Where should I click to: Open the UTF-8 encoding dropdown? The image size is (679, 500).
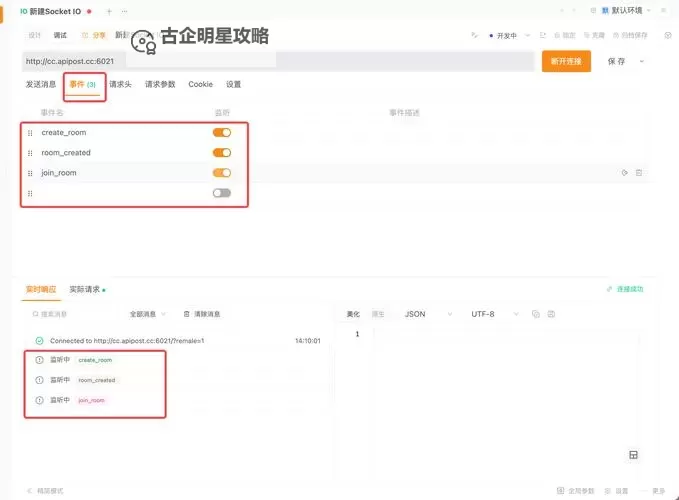[x=495, y=314]
